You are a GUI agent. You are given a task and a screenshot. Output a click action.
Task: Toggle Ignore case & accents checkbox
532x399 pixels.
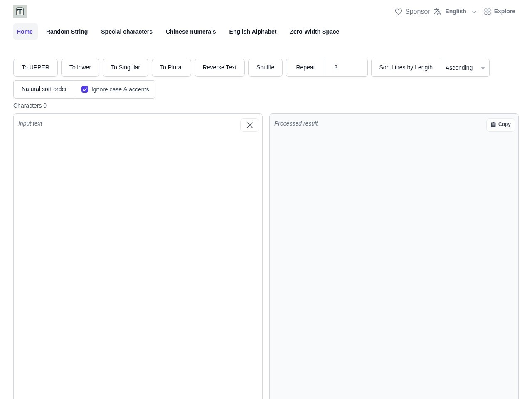[x=85, y=89]
